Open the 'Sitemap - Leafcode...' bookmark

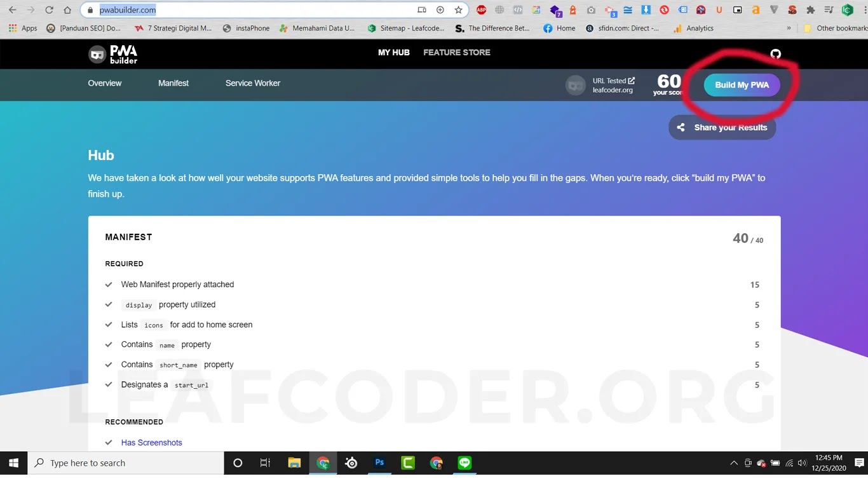pos(406,29)
